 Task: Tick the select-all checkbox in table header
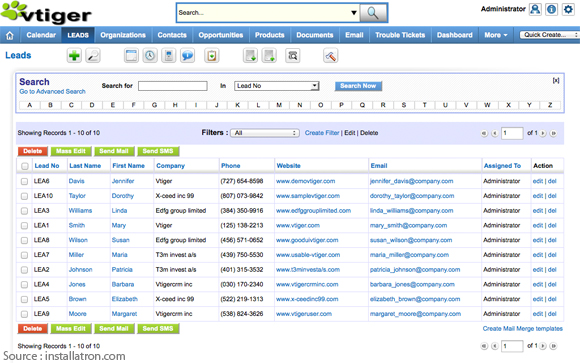25,166
